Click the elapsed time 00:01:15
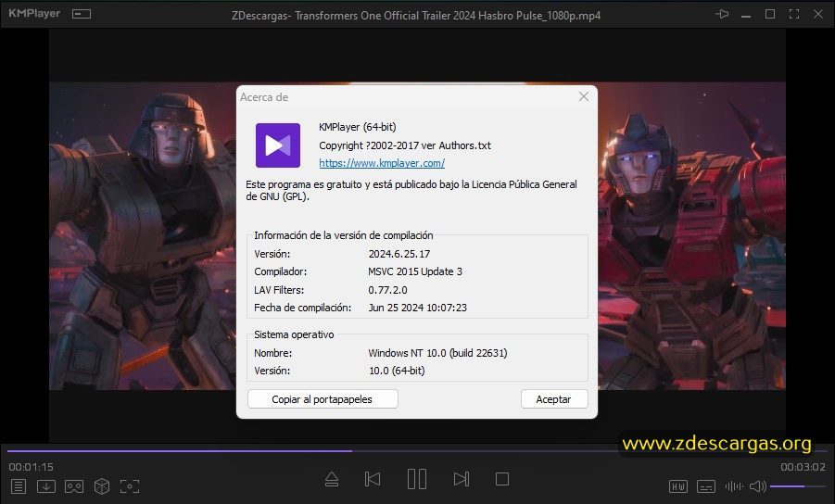The height and width of the screenshot is (504, 835). coord(31,467)
